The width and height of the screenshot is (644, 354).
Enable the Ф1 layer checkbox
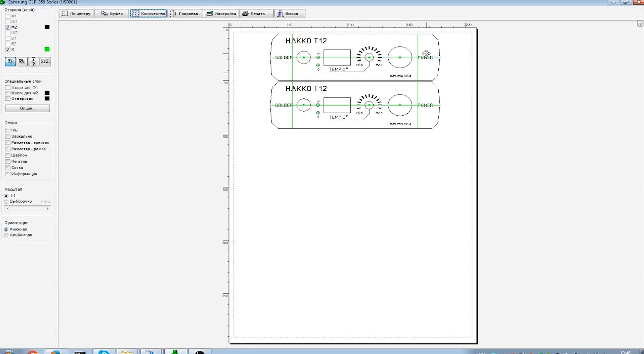pyautogui.click(x=8, y=16)
